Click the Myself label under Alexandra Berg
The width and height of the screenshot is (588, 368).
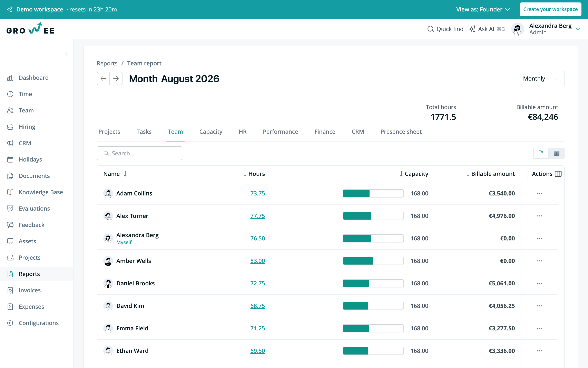tap(124, 242)
